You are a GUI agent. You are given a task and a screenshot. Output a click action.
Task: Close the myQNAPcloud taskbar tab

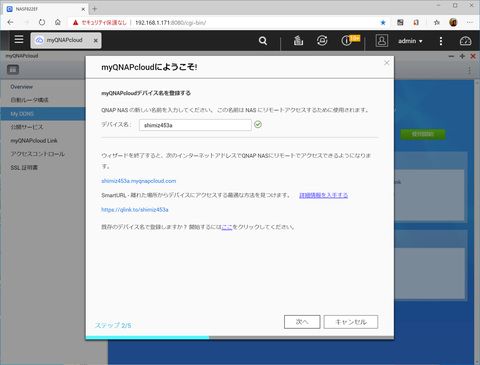(96, 40)
